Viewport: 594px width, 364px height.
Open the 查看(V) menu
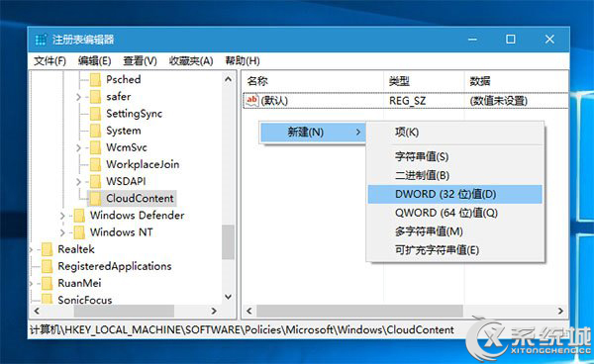[x=140, y=61]
